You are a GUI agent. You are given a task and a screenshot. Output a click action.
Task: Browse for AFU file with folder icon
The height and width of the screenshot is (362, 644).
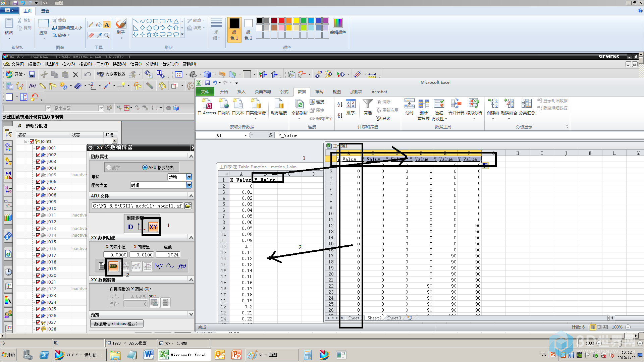[188, 205]
